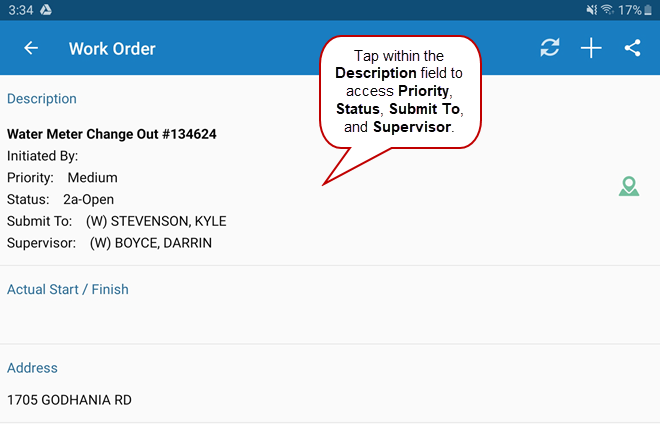This screenshot has height=424, width=660.
Task: Tap the Wi-Fi status icon
Action: tap(606, 9)
